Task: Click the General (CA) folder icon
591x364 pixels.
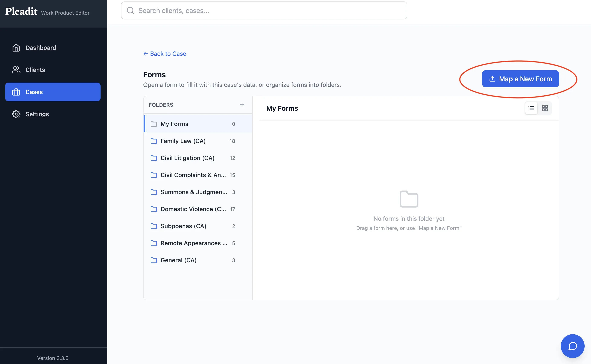Action: coord(154,260)
